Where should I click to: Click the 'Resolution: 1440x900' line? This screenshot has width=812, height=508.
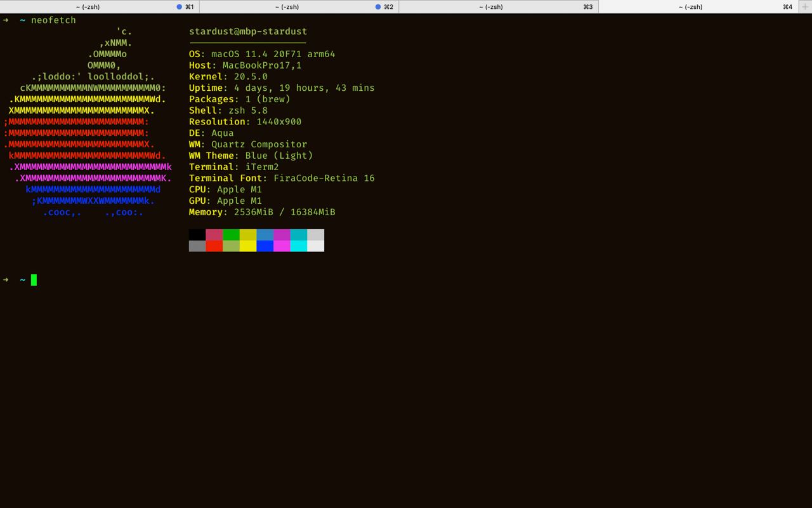click(246, 122)
